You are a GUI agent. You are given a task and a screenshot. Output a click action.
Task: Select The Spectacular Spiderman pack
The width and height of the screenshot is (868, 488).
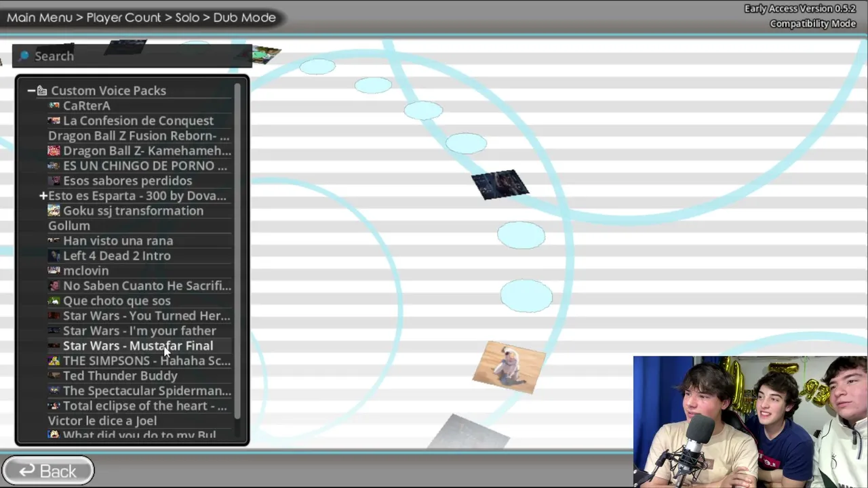[x=147, y=391]
